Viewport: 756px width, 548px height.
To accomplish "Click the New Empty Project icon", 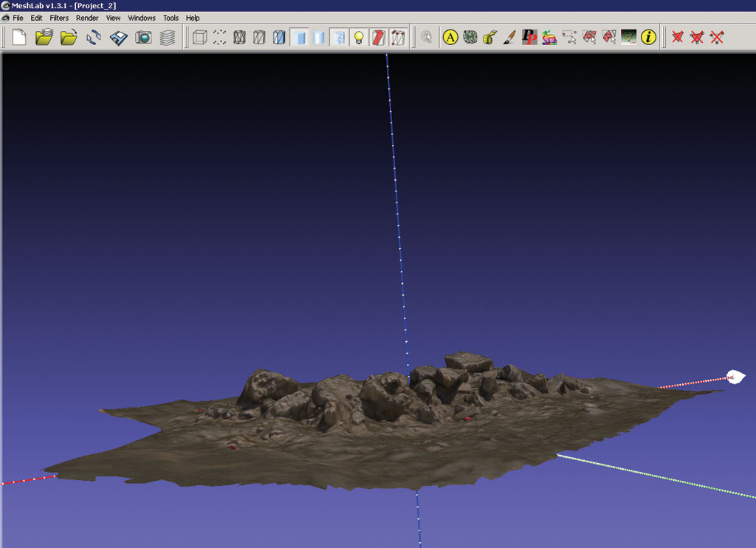I will (19, 37).
